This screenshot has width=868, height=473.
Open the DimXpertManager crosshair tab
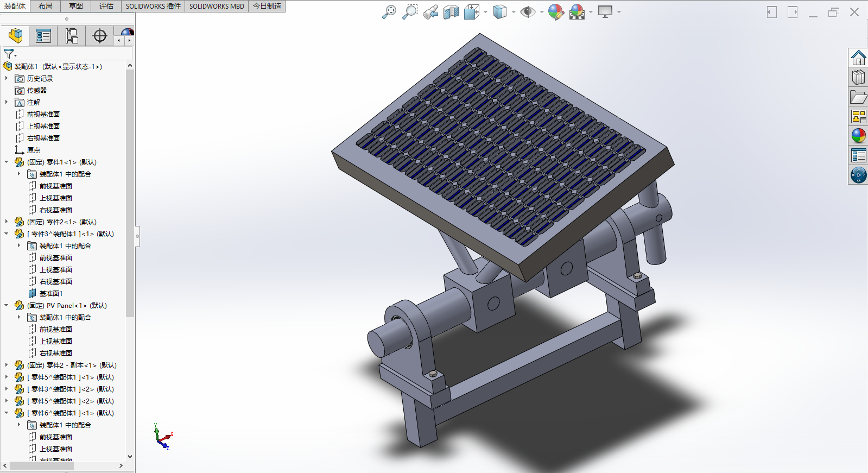[x=100, y=36]
